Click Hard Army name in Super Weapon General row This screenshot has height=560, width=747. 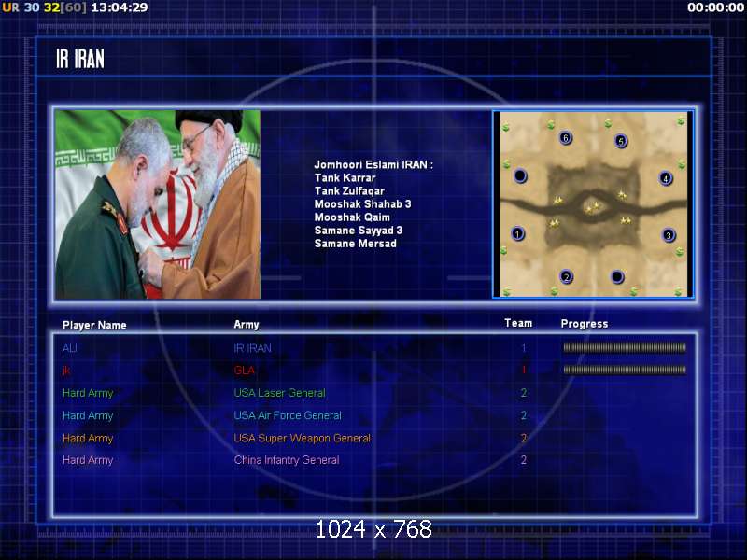pyautogui.click(x=88, y=438)
